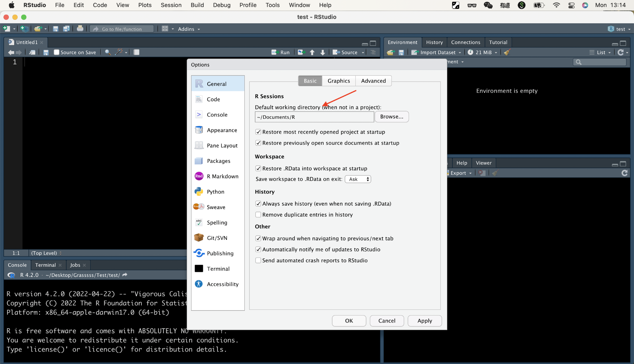Viewport: 634px width, 364px height.
Task: Click the default working directory field
Action: (314, 117)
